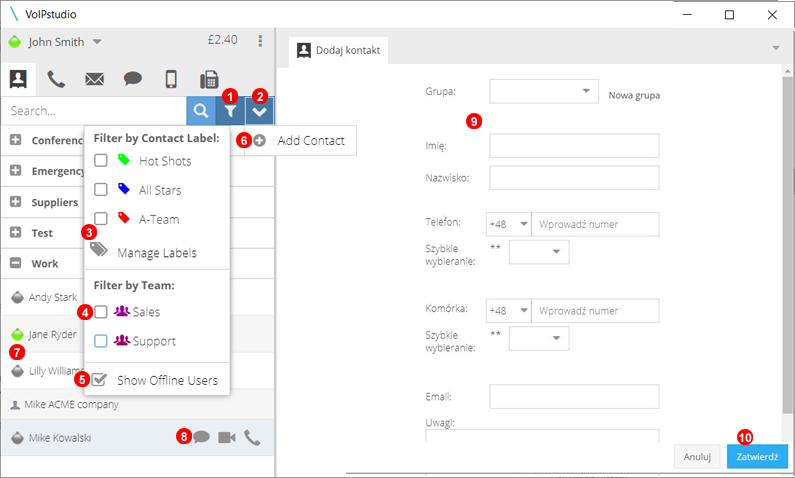This screenshot has height=478, width=795.
Task: Check the All Stars label filter
Action: pos(101,189)
